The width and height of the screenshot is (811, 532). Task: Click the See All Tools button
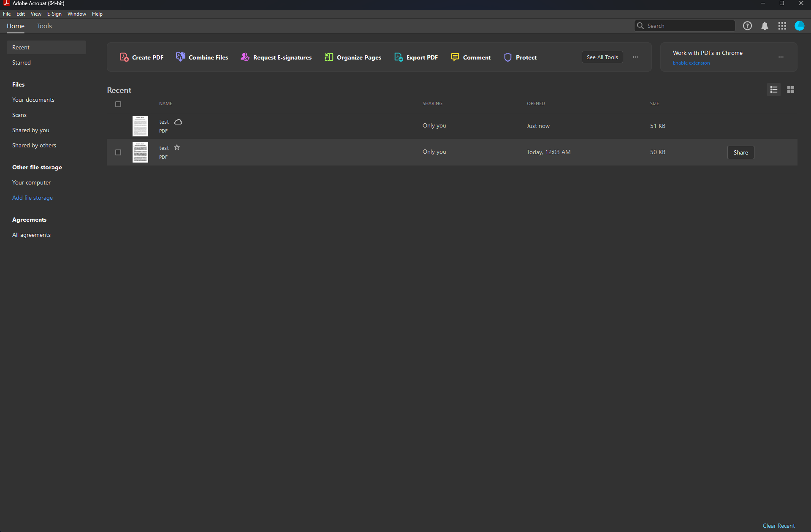coord(602,57)
